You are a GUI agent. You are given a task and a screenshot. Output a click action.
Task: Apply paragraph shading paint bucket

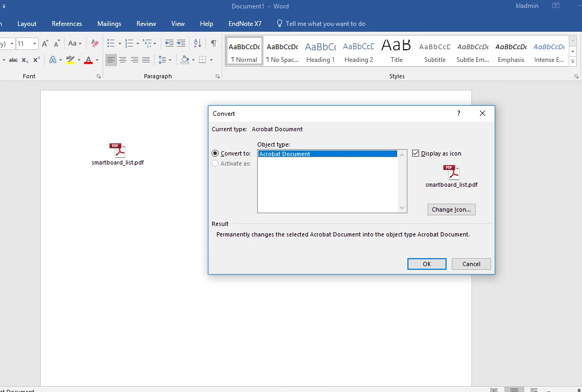185,60
